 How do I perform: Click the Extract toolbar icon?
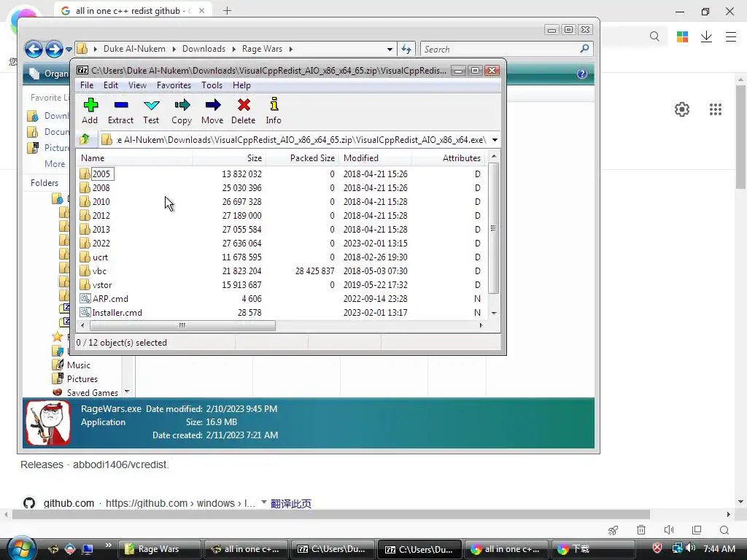(x=121, y=105)
